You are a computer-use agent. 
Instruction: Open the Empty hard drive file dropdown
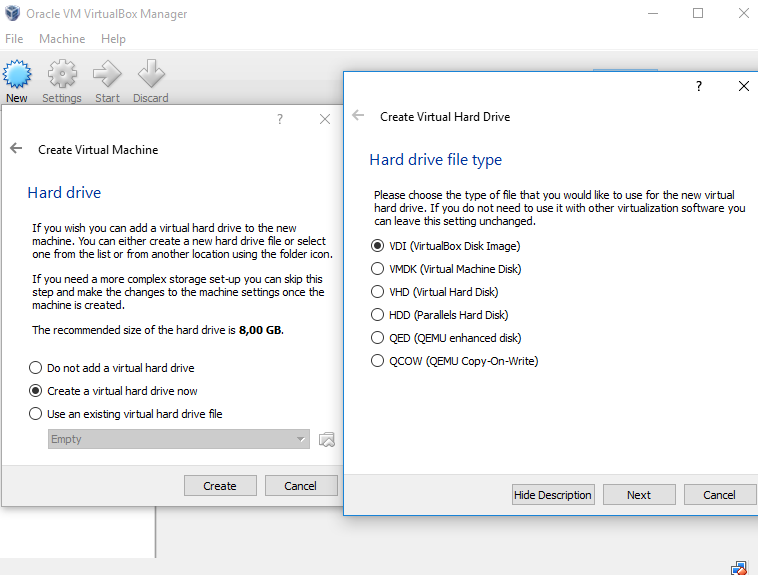179,439
